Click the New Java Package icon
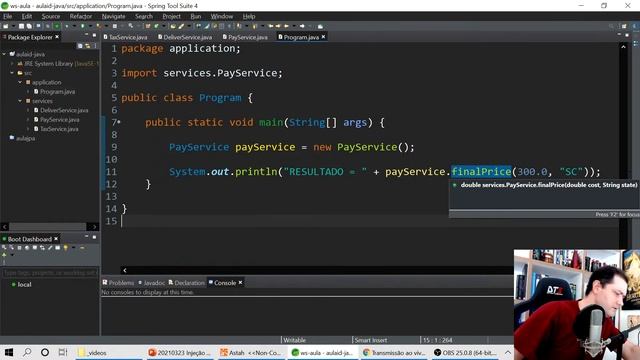The height and width of the screenshot is (360, 640). tap(148, 26)
